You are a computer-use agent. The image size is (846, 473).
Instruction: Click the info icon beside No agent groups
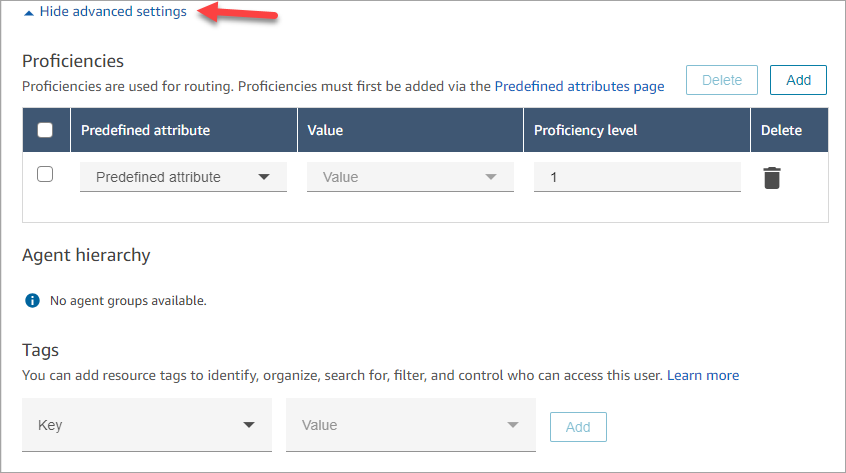(x=32, y=300)
